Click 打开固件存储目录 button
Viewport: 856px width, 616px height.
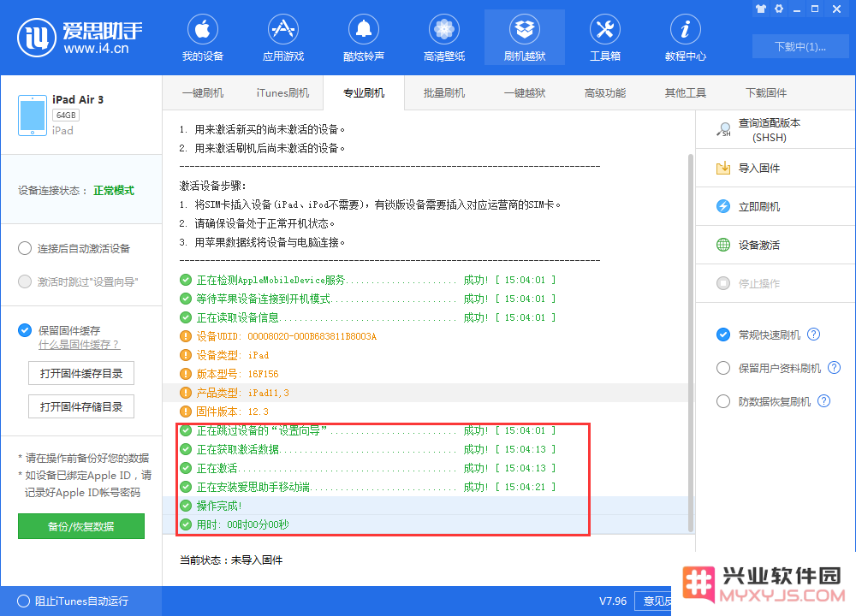point(81,406)
